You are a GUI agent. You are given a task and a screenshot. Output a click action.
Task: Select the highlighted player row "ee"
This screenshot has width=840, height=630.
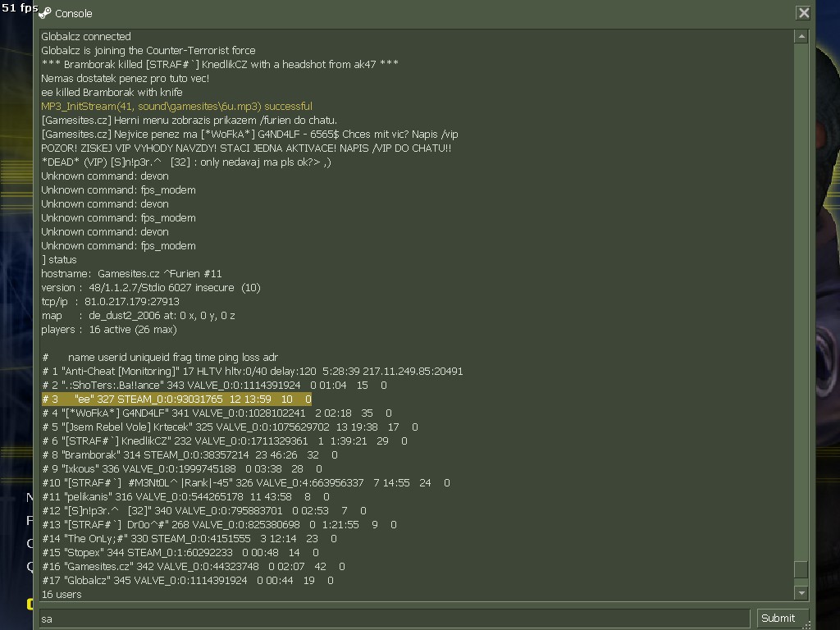[x=176, y=399]
